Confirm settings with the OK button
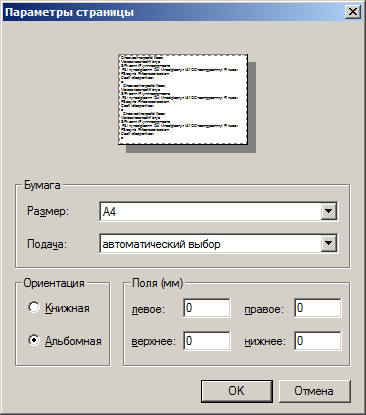Viewport: 366px width, 415px height. pos(237,391)
